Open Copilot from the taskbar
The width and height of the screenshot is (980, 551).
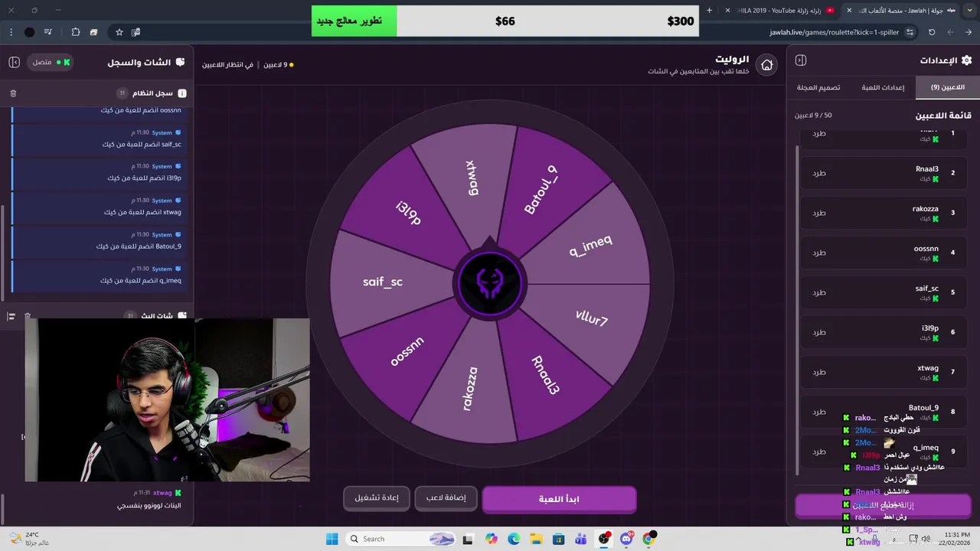(491, 539)
